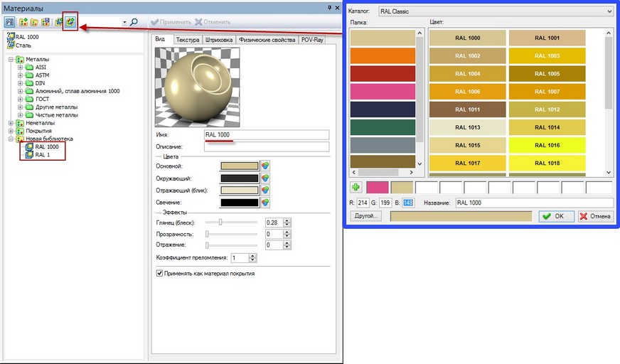Open color picker icon for Свечение color
The height and width of the screenshot is (364, 620).
(265, 203)
